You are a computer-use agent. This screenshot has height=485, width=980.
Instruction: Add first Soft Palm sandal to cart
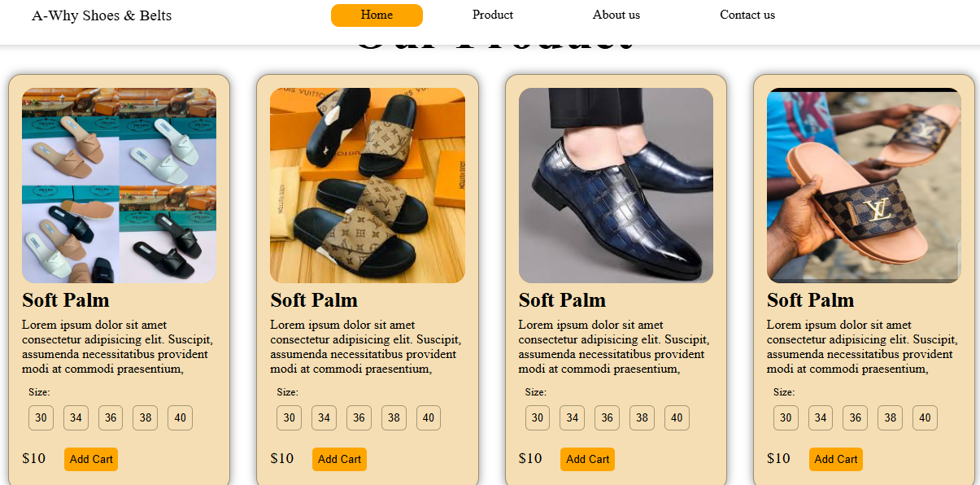click(x=91, y=459)
